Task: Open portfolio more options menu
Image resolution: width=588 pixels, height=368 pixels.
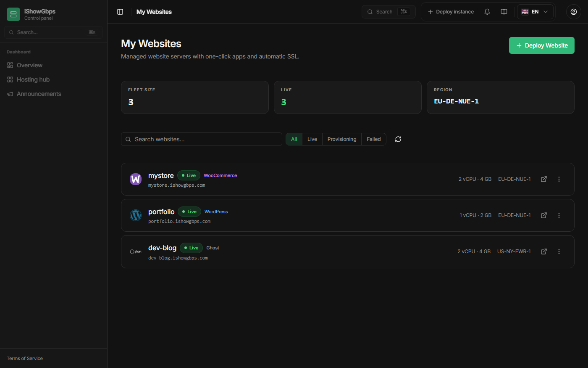Action: click(559, 215)
